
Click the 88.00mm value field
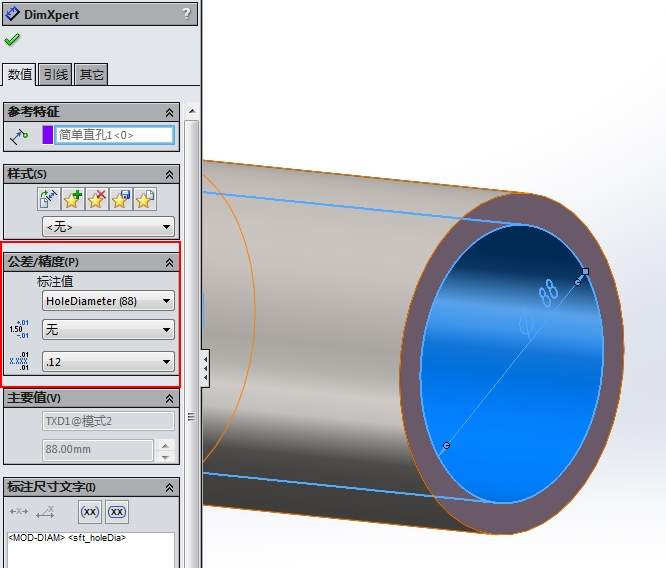coord(98,450)
